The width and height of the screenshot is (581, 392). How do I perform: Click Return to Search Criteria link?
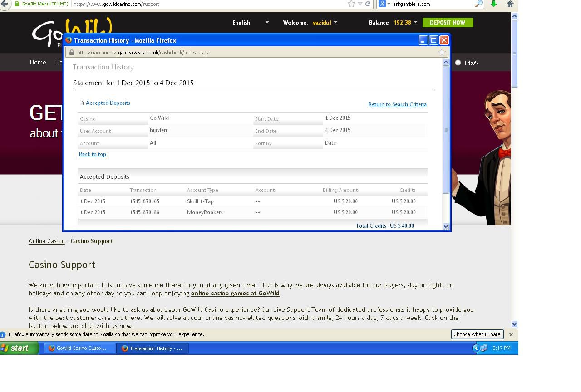coord(397,104)
